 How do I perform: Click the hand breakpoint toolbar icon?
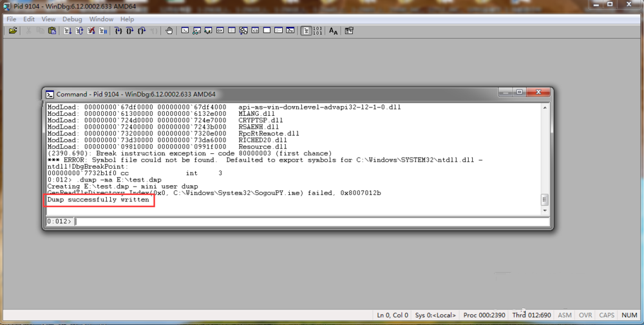pyautogui.click(x=169, y=31)
